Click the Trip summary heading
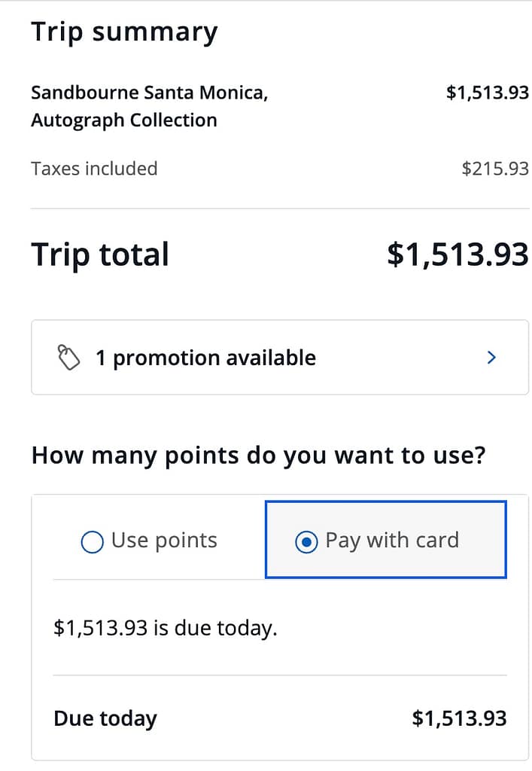532x771 pixels. point(124,32)
